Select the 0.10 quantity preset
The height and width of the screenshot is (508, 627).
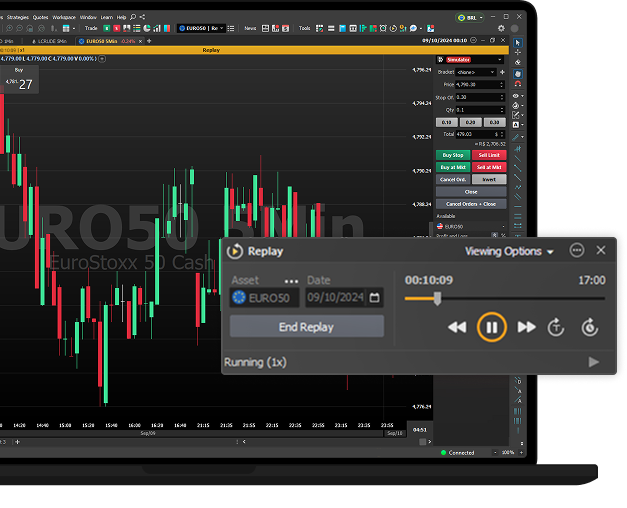click(x=447, y=122)
